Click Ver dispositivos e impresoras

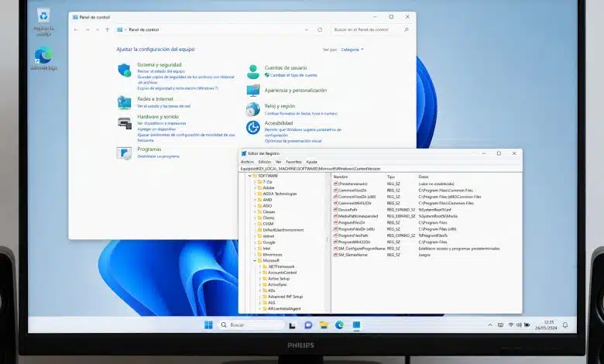tap(162, 123)
